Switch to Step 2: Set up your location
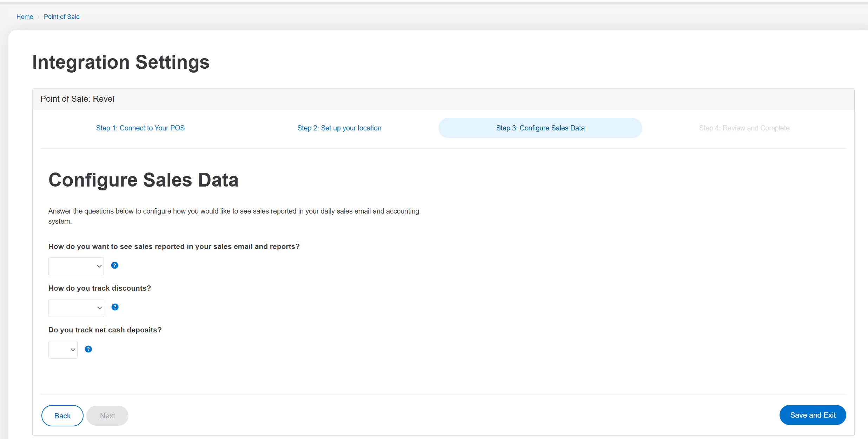 pyautogui.click(x=339, y=128)
